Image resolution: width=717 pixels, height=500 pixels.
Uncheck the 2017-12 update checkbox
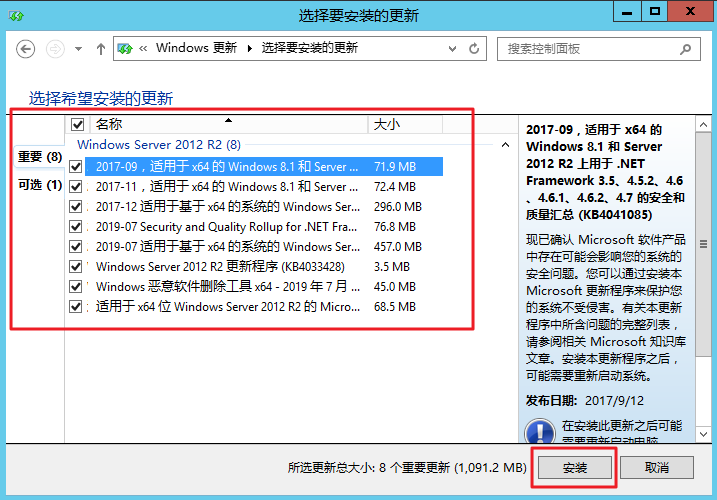[x=75, y=207]
